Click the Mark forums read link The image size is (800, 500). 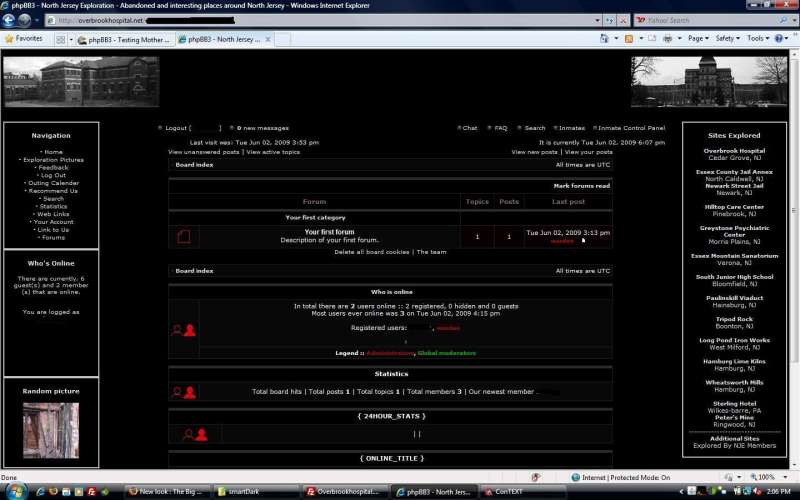581,186
